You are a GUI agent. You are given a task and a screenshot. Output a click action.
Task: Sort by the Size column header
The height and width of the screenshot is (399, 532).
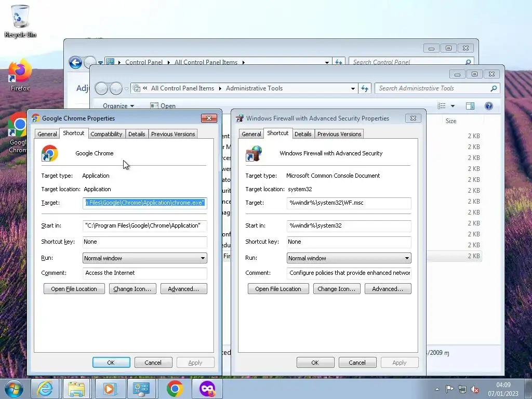(x=451, y=121)
